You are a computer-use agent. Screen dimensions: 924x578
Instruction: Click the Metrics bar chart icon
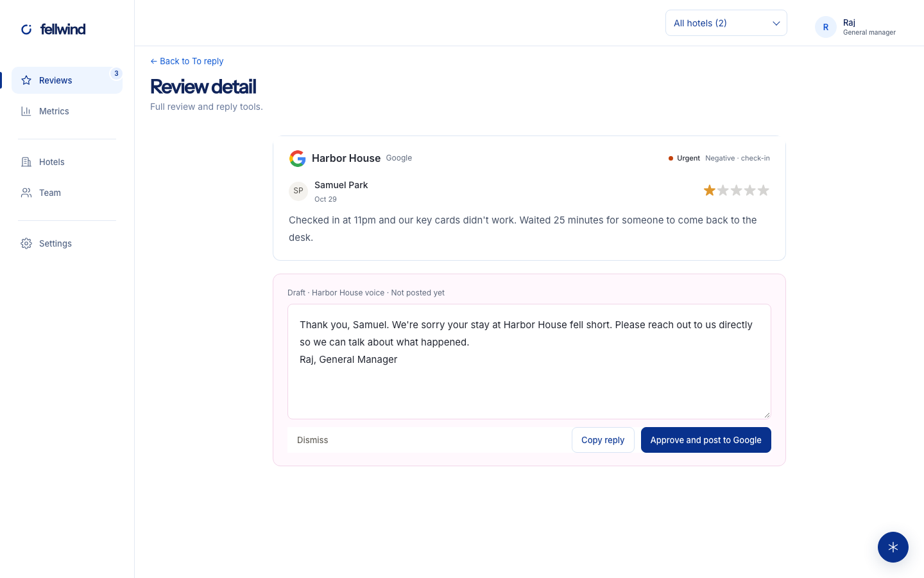[26, 111]
